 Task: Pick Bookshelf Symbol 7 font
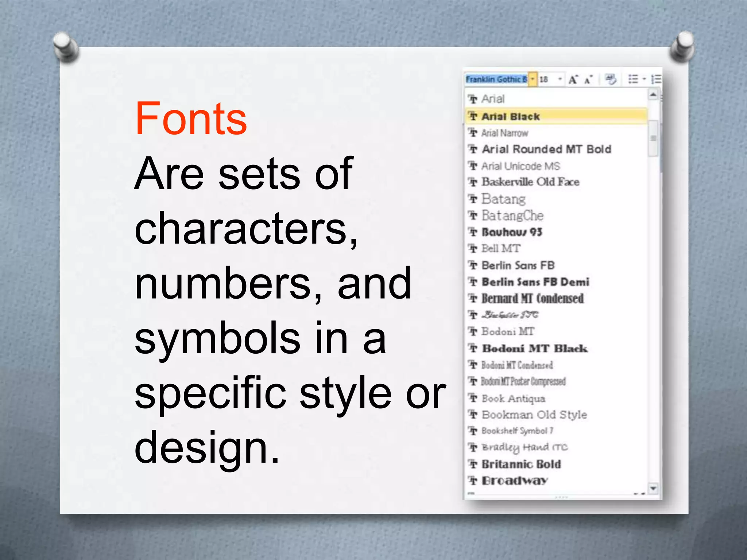tap(557, 431)
